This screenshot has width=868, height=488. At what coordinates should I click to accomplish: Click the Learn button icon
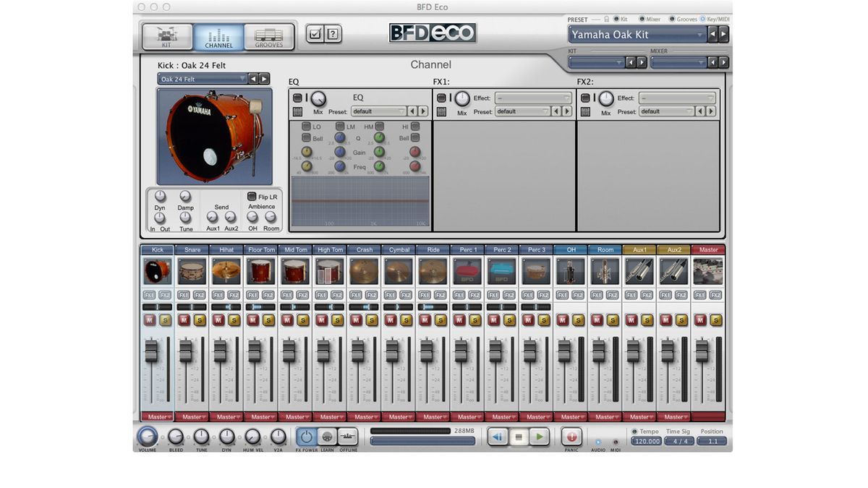tap(327, 437)
